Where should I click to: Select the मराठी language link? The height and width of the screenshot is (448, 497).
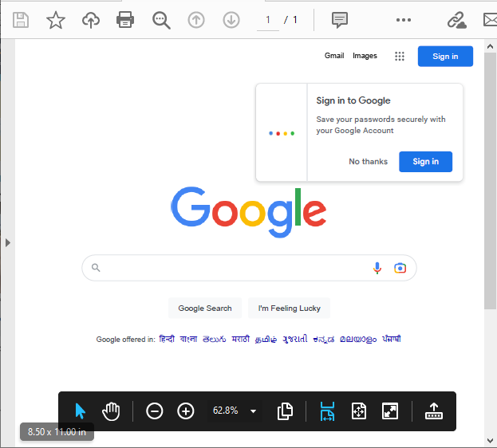(x=241, y=339)
